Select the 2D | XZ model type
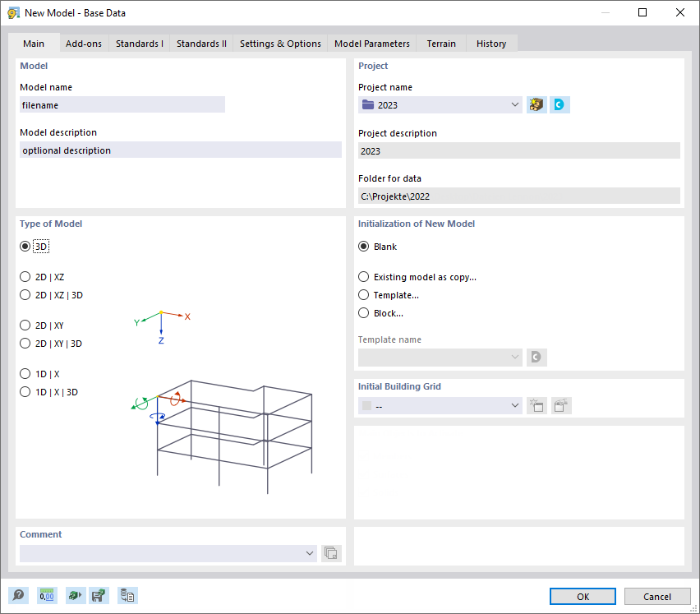700x614 pixels. click(x=25, y=276)
